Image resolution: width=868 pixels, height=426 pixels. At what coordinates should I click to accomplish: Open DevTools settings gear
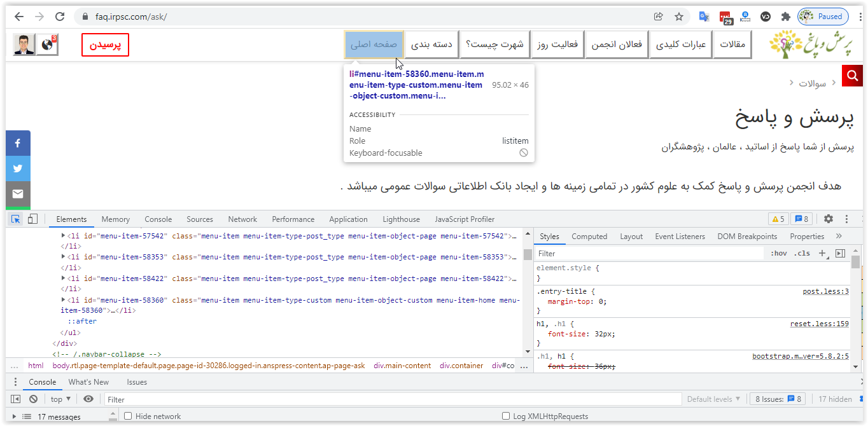click(x=828, y=219)
